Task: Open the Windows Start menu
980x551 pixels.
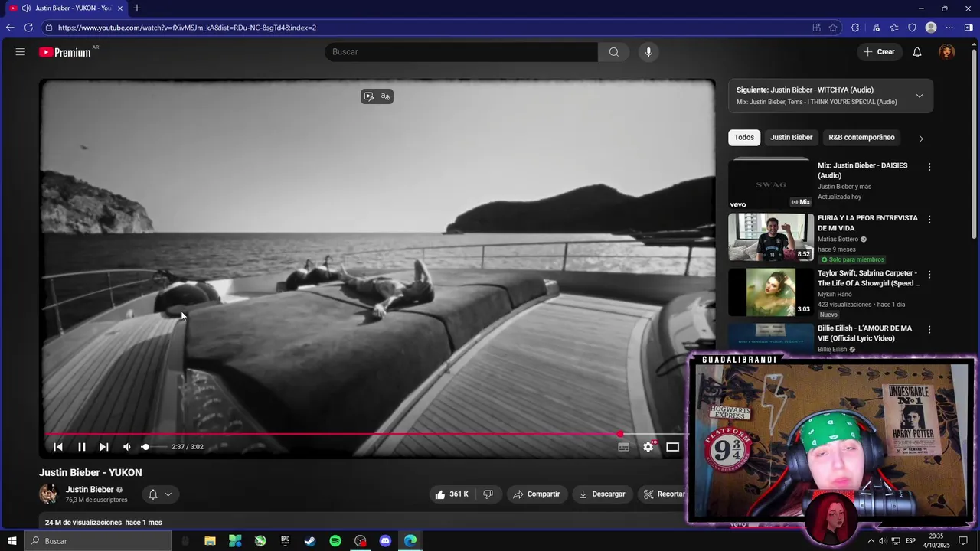Action: (x=12, y=541)
